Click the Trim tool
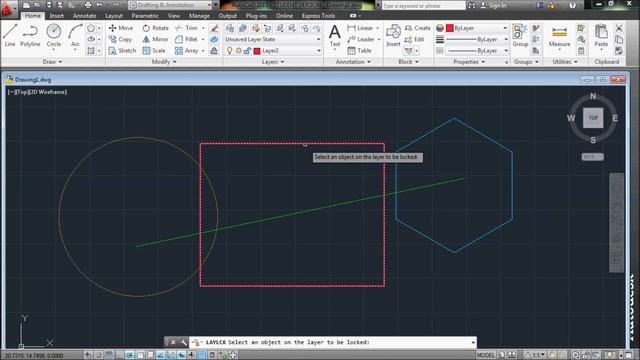 pyautogui.click(x=187, y=28)
